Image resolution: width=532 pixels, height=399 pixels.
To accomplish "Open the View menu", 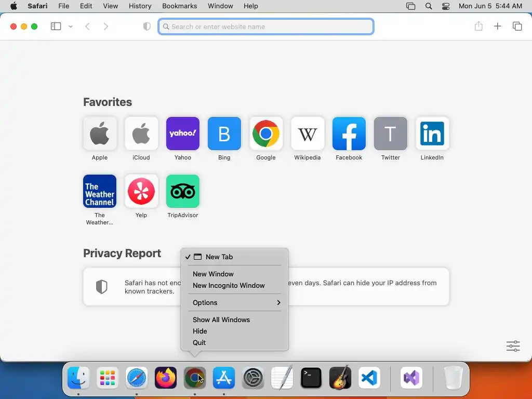I will pyautogui.click(x=110, y=6).
